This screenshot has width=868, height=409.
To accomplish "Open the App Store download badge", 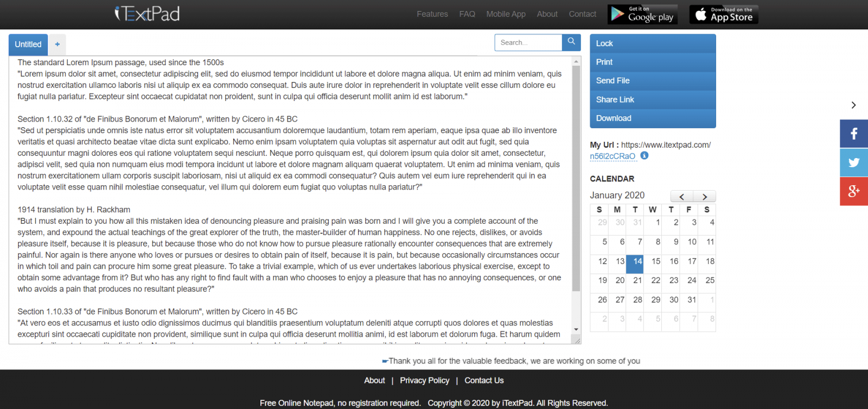I will pyautogui.click(x=724, y=14).
